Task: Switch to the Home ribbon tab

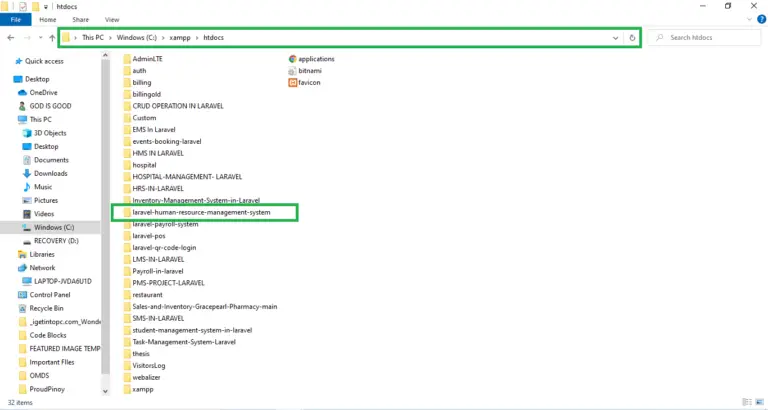Action: (x=48, y=20)
